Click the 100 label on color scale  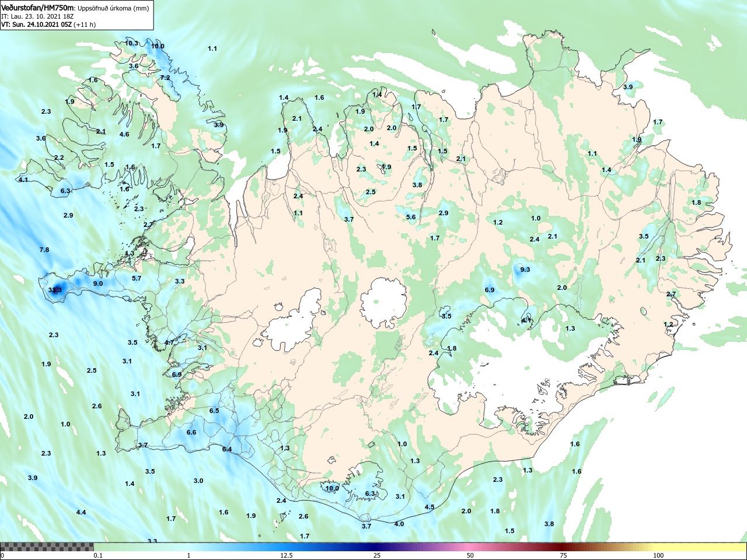click(658, 555)
